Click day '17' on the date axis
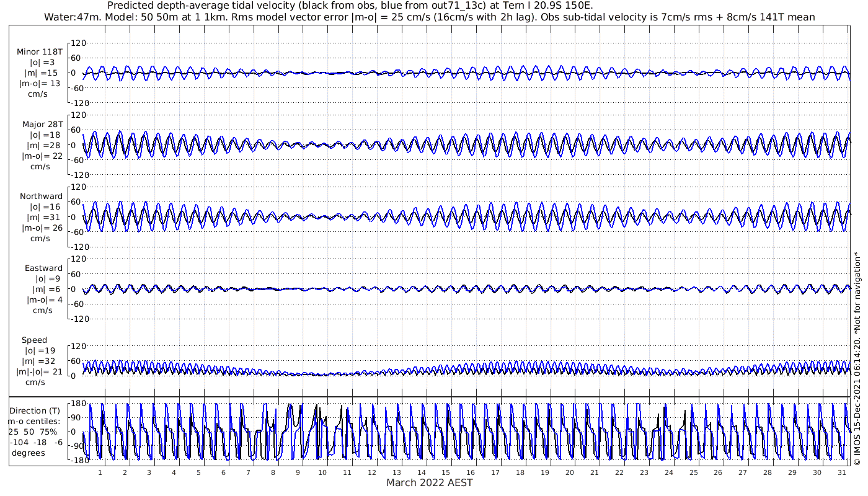868x496 pixels. (495, 472)
